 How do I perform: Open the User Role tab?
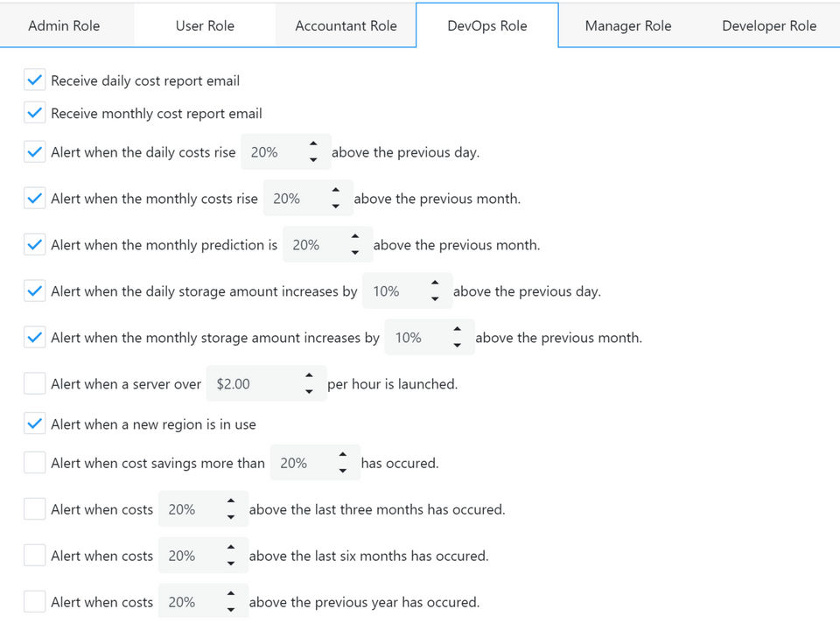point(205,25)
